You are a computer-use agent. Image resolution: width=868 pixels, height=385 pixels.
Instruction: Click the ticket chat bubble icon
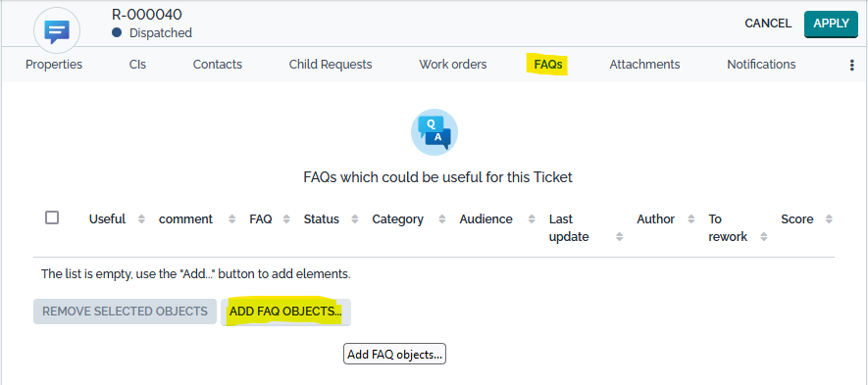57,31
